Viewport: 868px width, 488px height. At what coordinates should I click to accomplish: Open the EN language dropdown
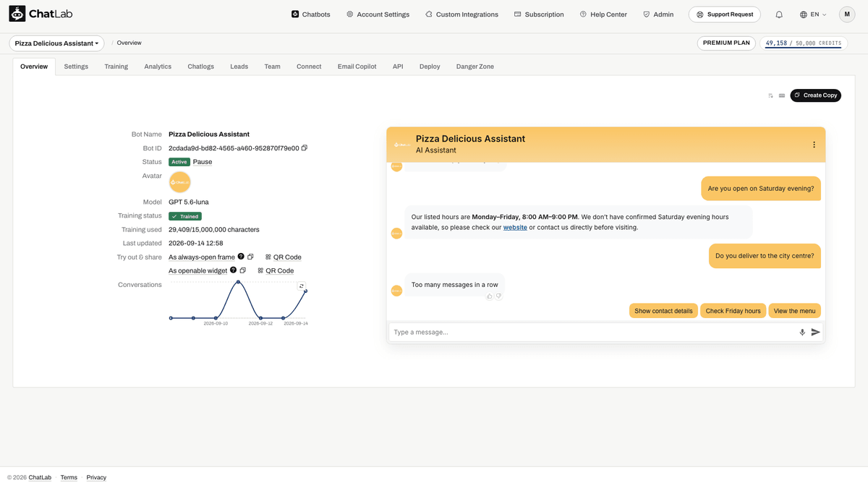coord(813,14)
